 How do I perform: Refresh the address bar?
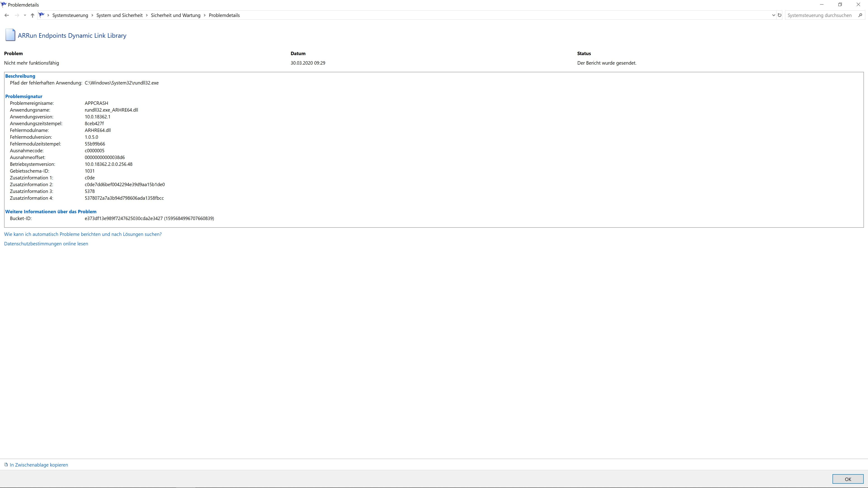point(779,15)
